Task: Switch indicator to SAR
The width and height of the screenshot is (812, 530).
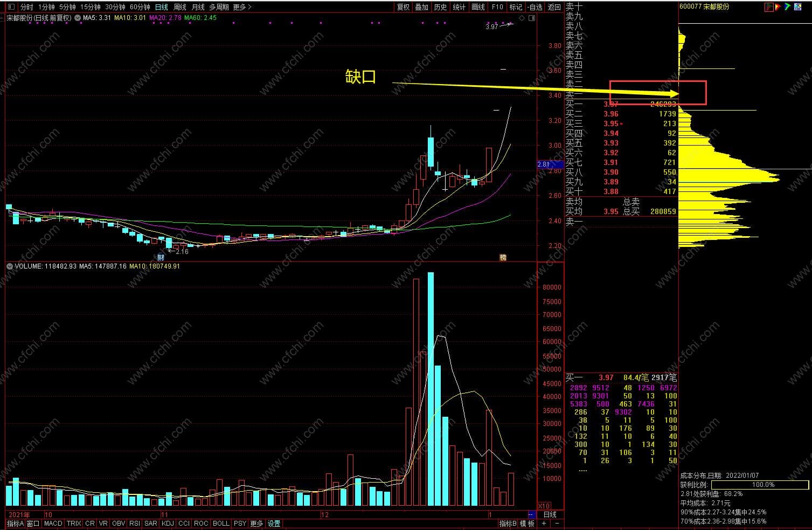Action: 151,524
